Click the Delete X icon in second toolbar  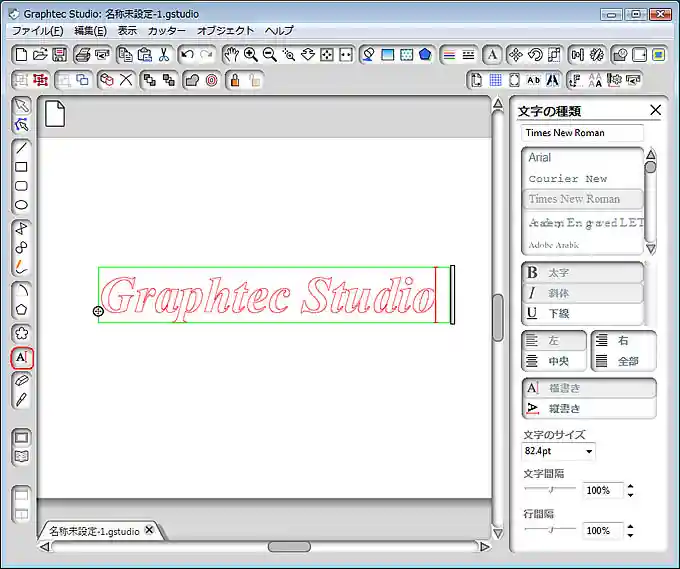pos(126,80)
